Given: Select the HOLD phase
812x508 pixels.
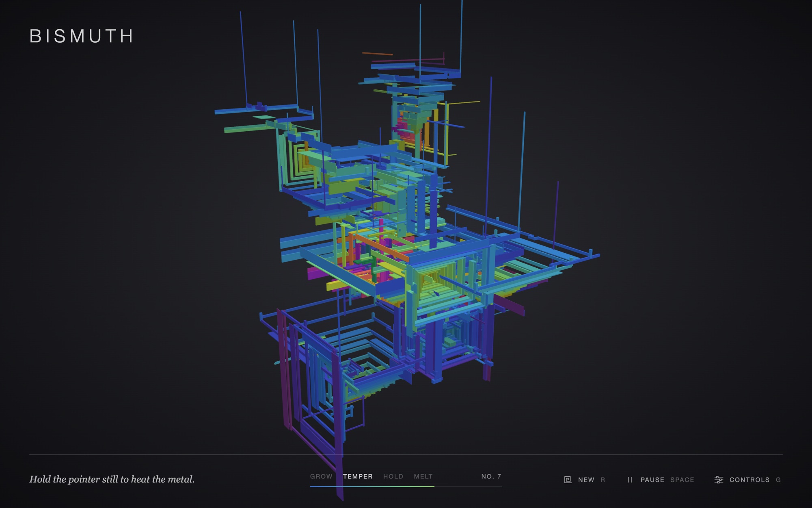Looking at the screenshot, I should coord(393,476).
